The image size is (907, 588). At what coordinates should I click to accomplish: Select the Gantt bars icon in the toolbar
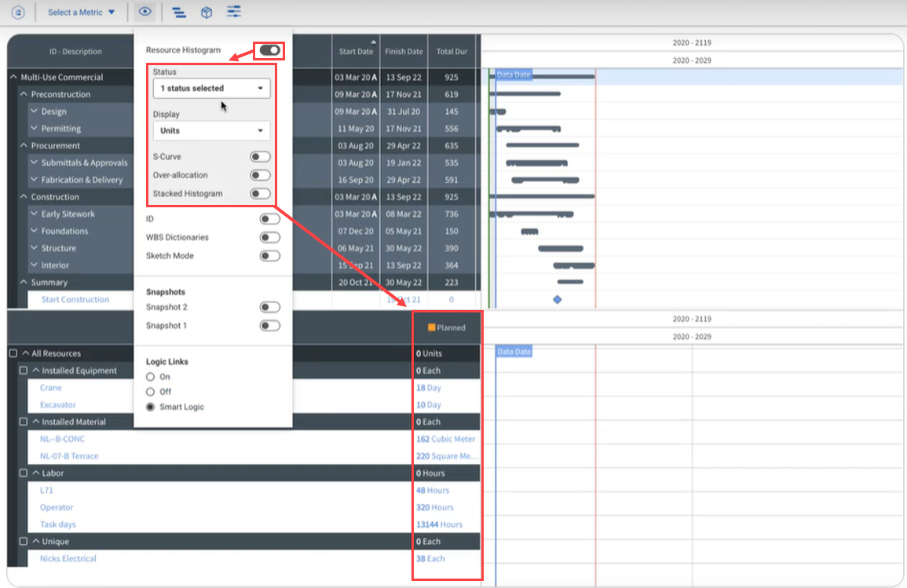[x=179, y=12]
